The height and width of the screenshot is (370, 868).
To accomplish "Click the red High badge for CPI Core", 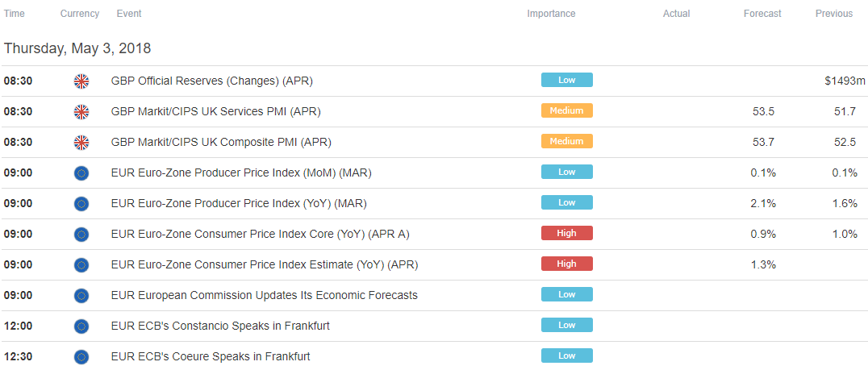I will pos(567,234).
